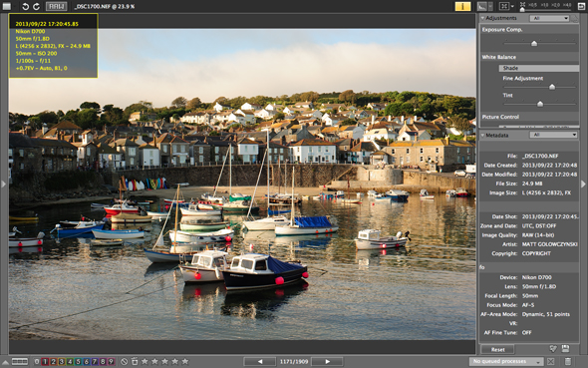588x368 pixels.
Task: Click the return-to-browser icon top right
Action: [x=581, y=6]
